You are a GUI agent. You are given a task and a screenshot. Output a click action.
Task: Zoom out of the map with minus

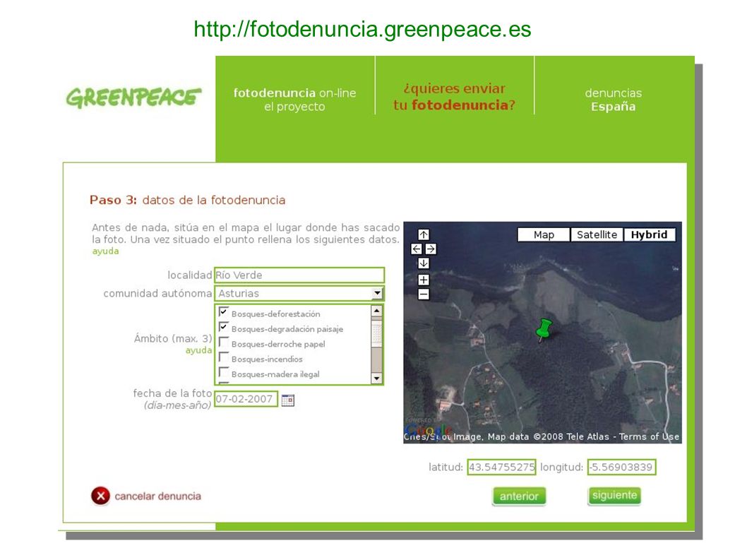(424, 294)
